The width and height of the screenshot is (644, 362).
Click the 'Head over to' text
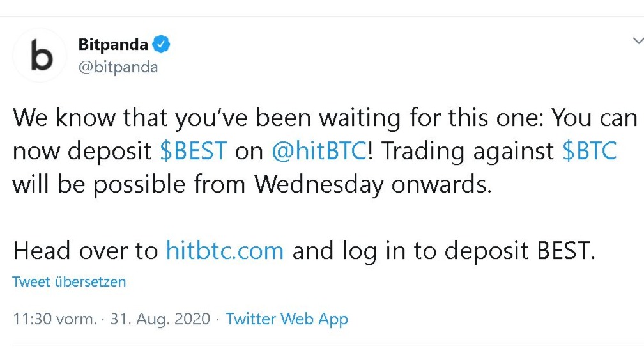click(86, 251)
